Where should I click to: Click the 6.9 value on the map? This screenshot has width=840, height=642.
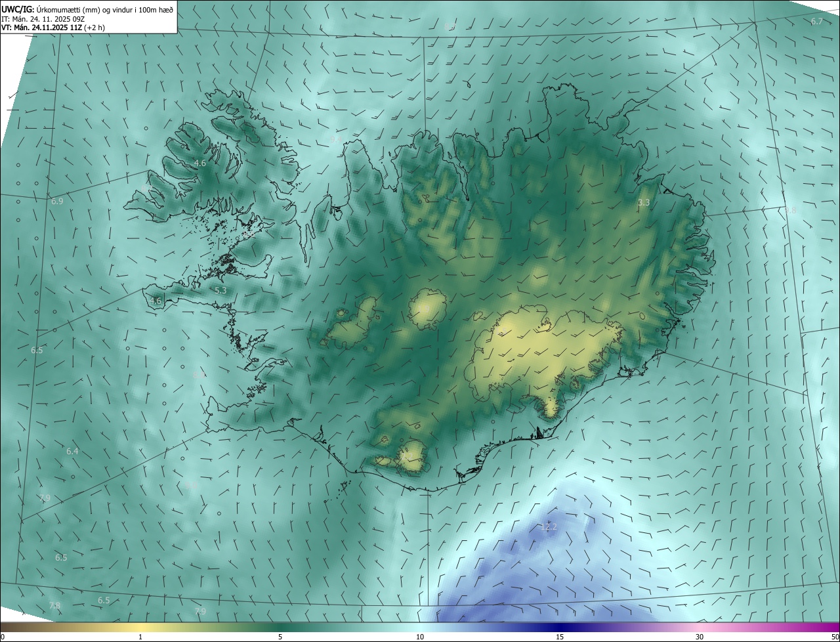tap(57, 201)
